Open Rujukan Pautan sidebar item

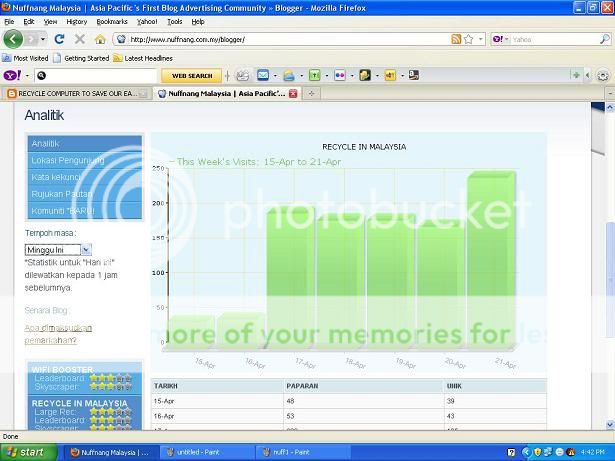85,194
